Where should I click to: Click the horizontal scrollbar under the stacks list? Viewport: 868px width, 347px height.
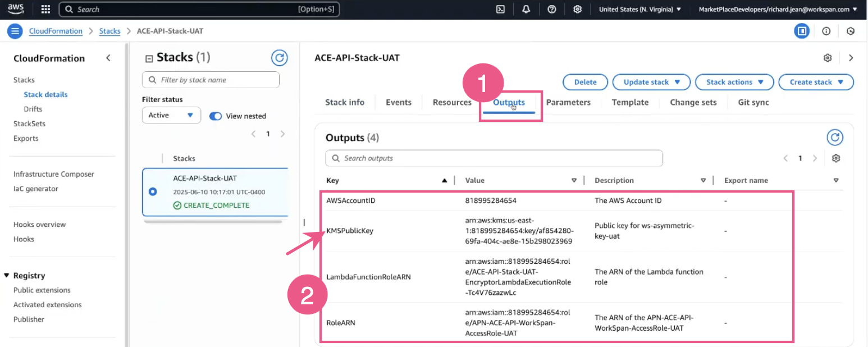click(x=212, y=222)
